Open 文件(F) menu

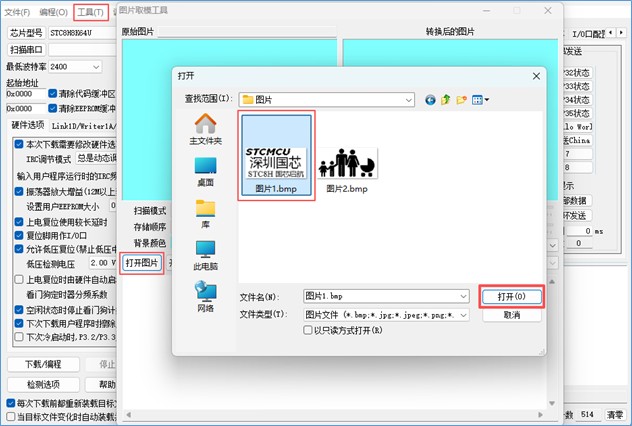click(x=17, y=12)
